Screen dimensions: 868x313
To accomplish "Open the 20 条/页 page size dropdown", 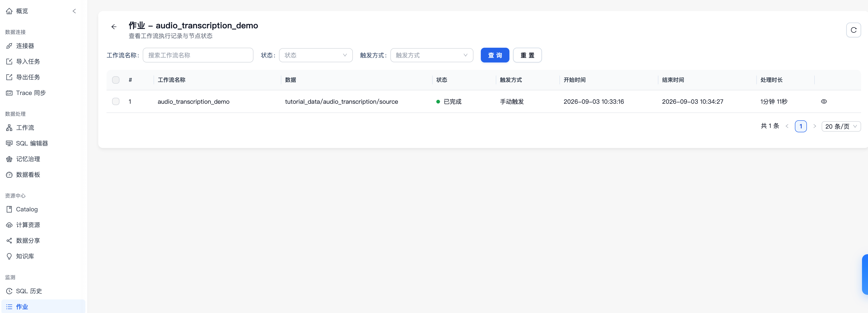I will 841,126.
